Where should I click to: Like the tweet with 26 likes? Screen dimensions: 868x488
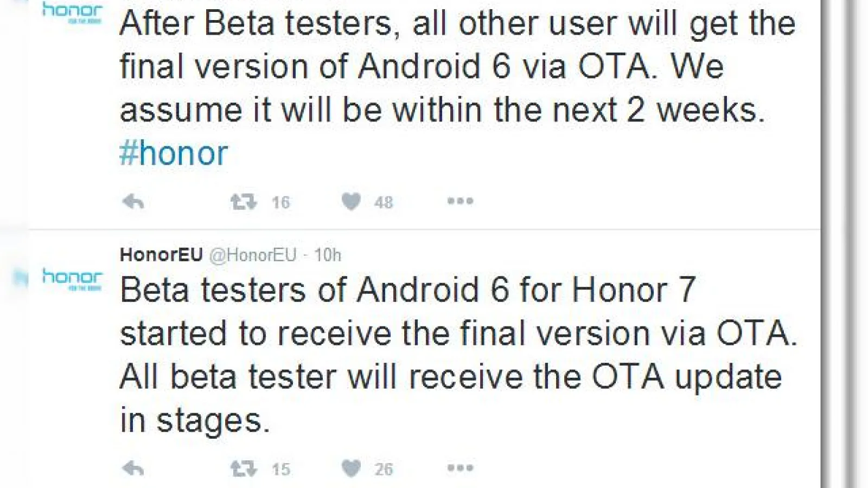351,468
